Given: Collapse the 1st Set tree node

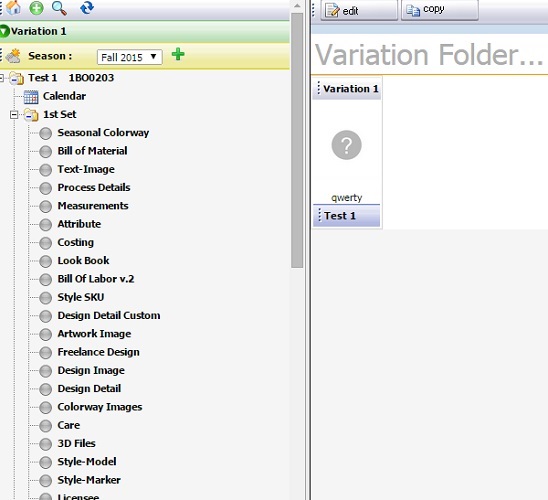Looking at the screenshot, I should [x=14, y=115].
